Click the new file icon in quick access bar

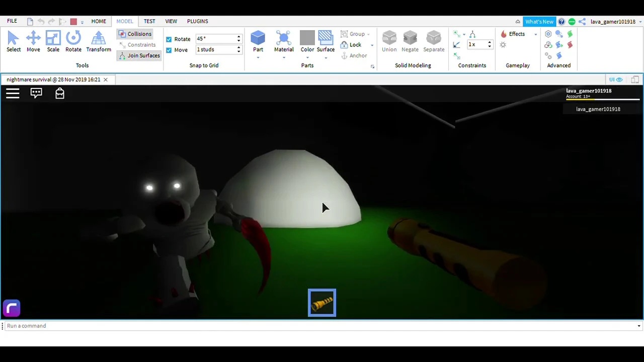[30, 21]
